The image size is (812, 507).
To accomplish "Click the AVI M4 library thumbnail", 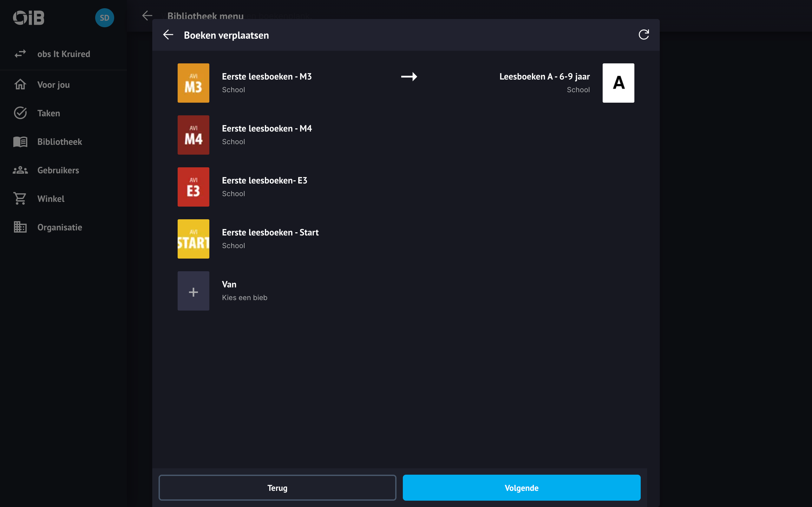I will (x=193, y=135).
